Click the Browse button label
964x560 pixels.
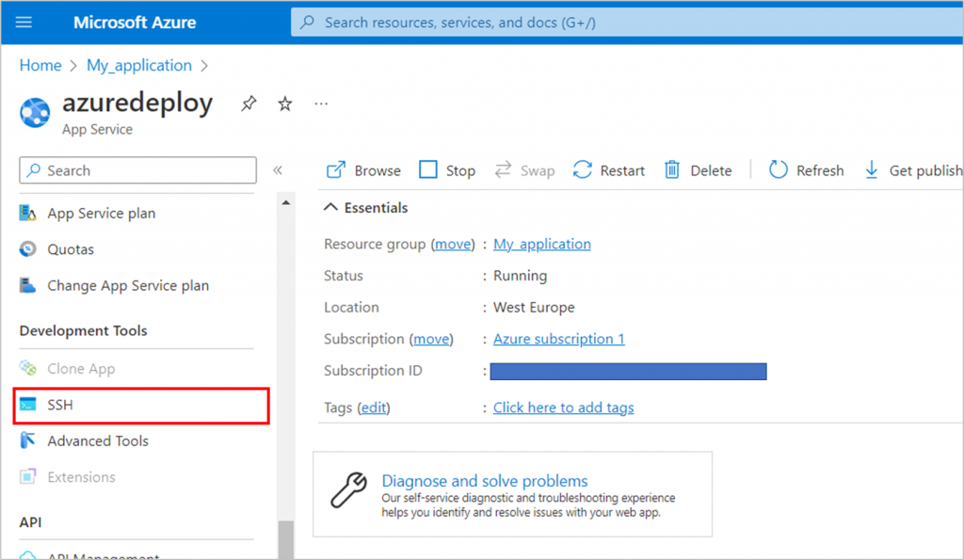click(378, 170)
